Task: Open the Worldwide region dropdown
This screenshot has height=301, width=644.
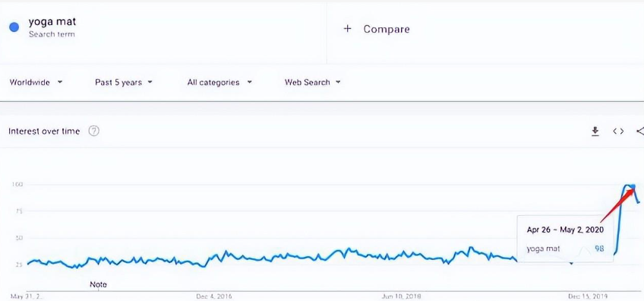Action: 36,82
